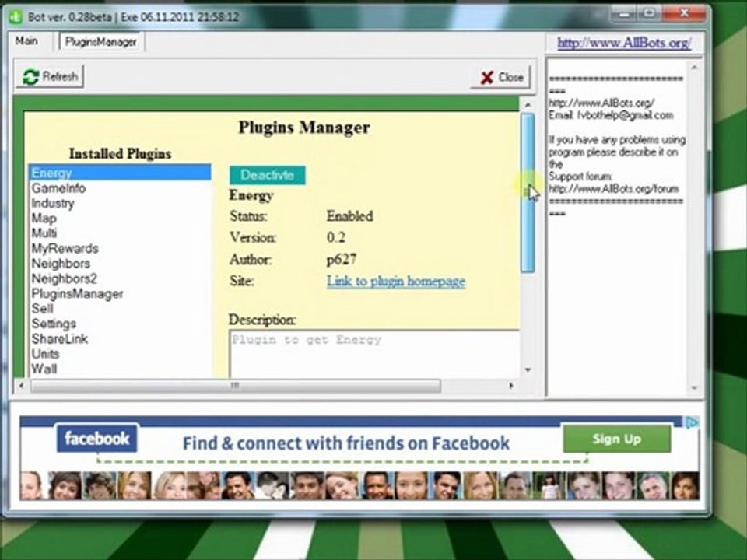This screenshot has width=747, height=560.
Task: Maximize the Bot window
Action: coord(650,14)
